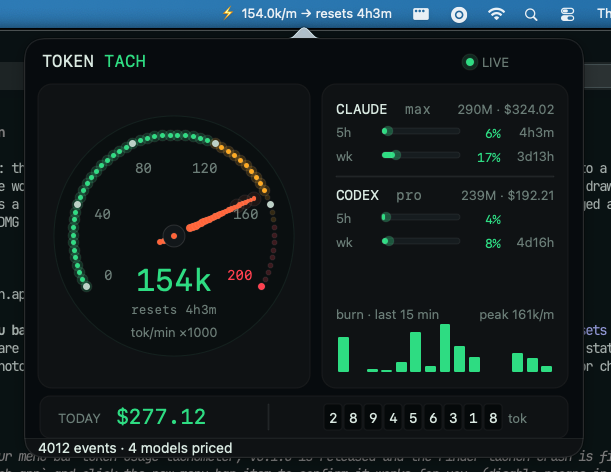
Task: Click the gauge label 80
Action: pyautogui.click(x=143, y=168)
